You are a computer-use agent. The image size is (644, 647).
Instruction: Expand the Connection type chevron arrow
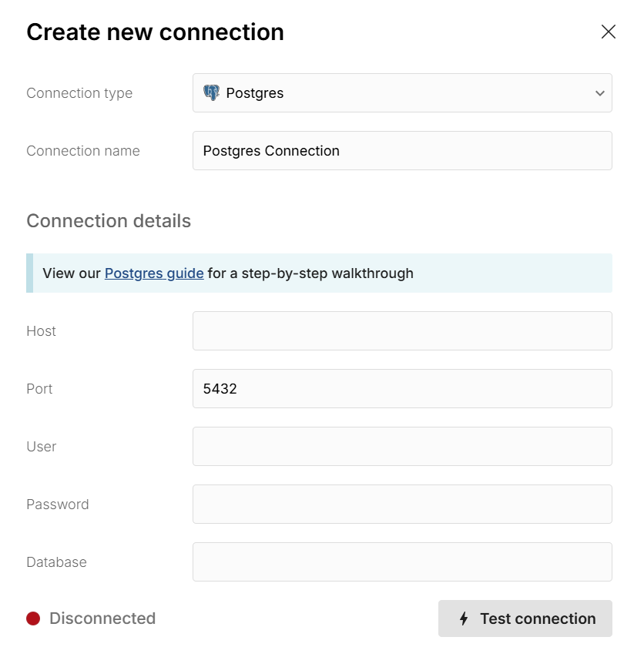coord(599,93)
